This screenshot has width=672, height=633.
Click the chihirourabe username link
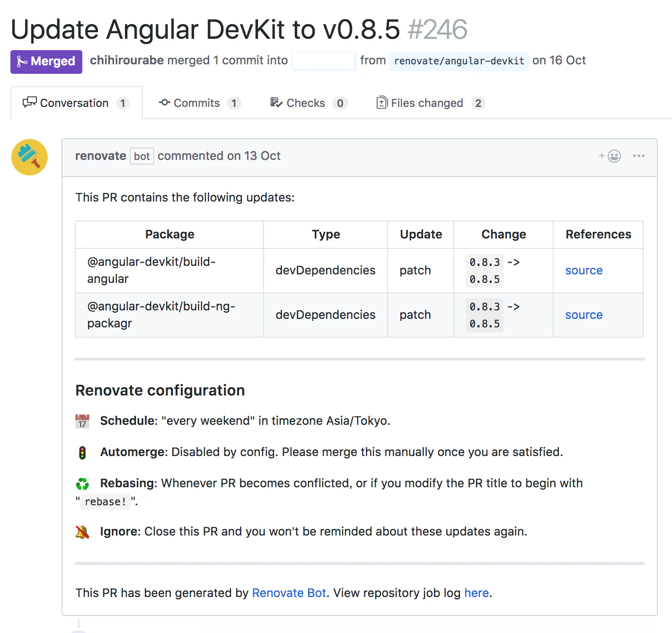(127, 61)
